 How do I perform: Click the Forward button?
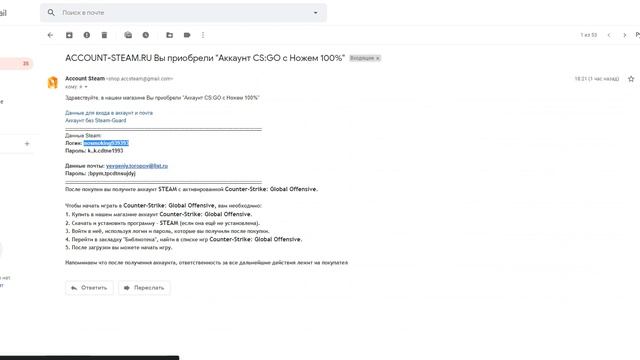(x=144, y=288)
